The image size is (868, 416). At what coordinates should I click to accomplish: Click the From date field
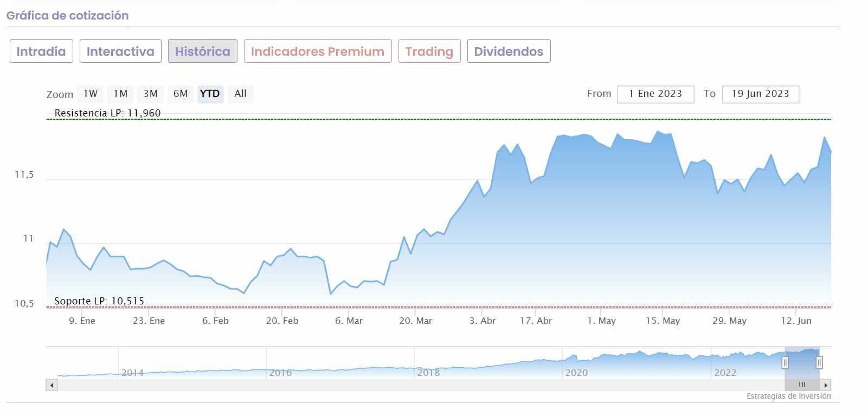pos(655,94)
